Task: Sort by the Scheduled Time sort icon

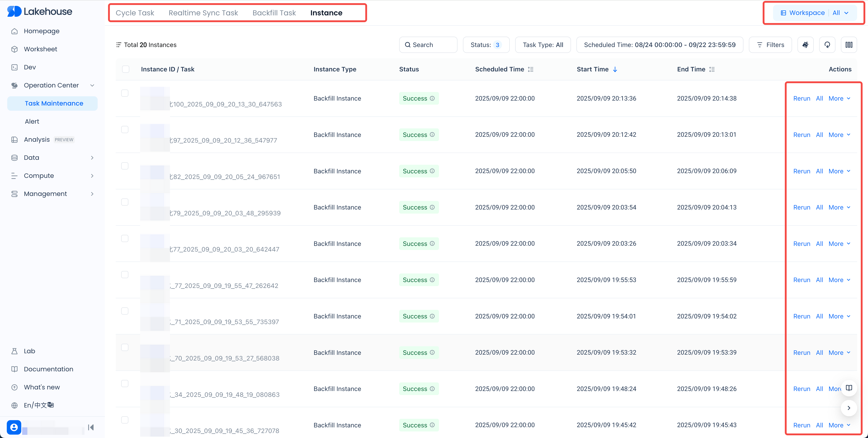Action: tap(531, 69)
